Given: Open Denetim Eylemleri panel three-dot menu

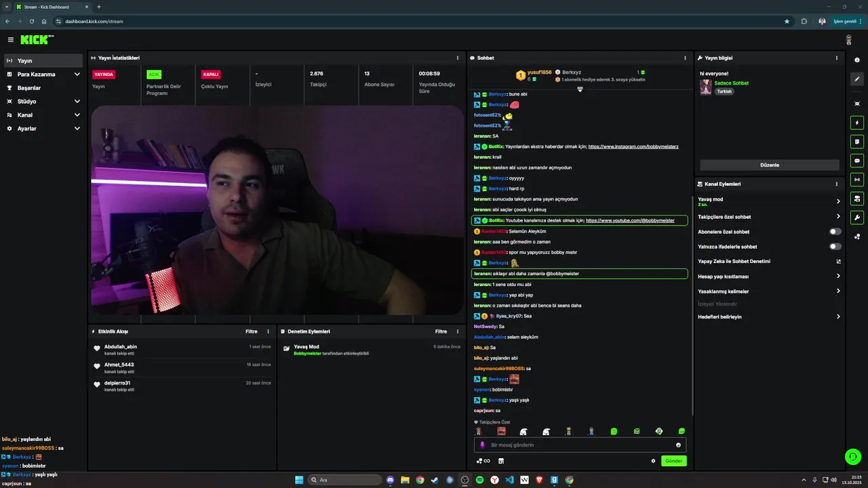Looking at the screenshot, I should (458, 331).
